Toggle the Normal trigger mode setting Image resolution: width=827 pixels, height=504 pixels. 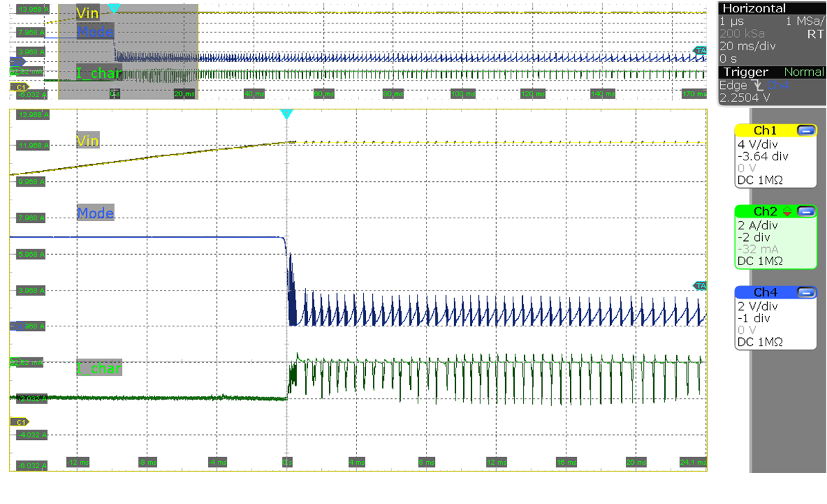pos(805,72)
